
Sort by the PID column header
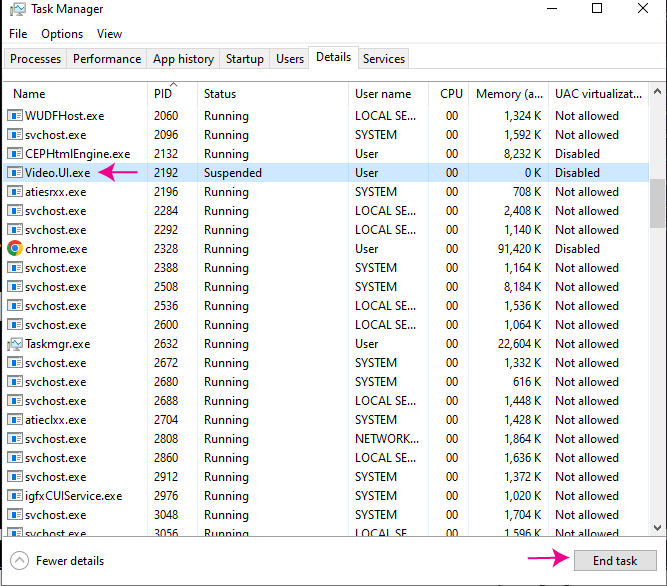[173, 94]
